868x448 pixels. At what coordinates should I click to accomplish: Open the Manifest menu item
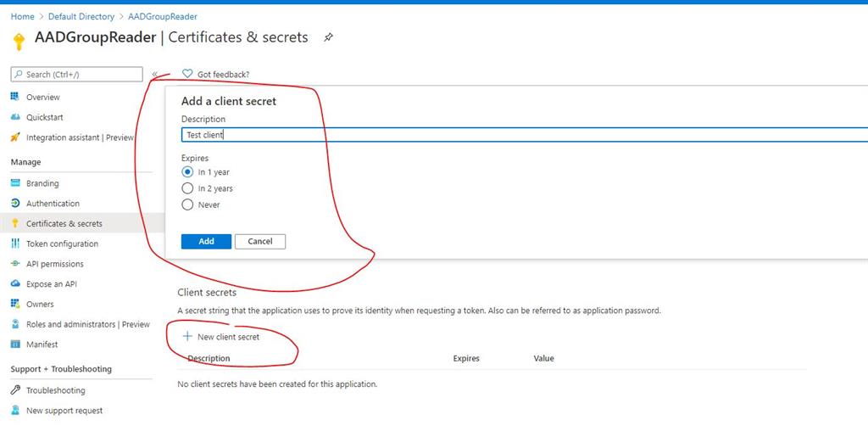(x=42, y=344)
